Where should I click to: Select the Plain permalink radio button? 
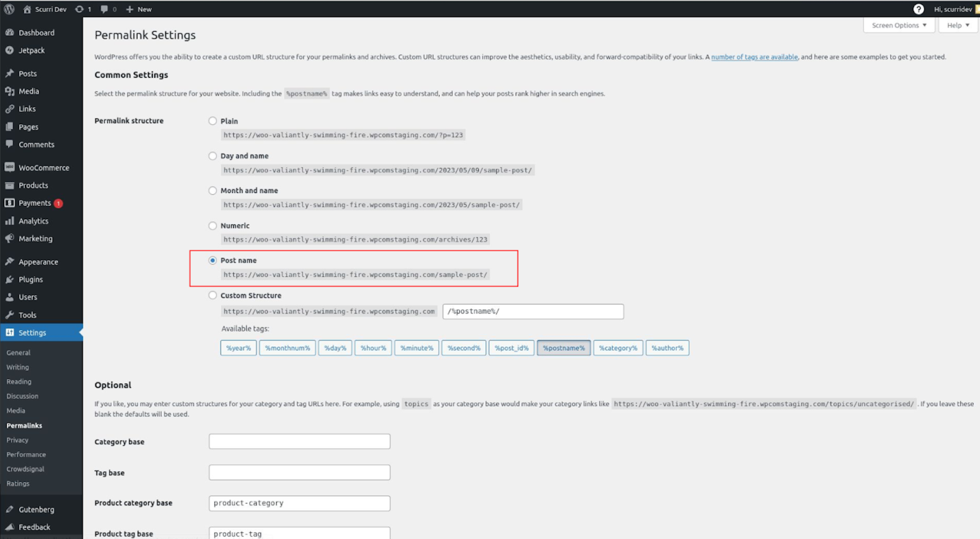pos(213,121)
